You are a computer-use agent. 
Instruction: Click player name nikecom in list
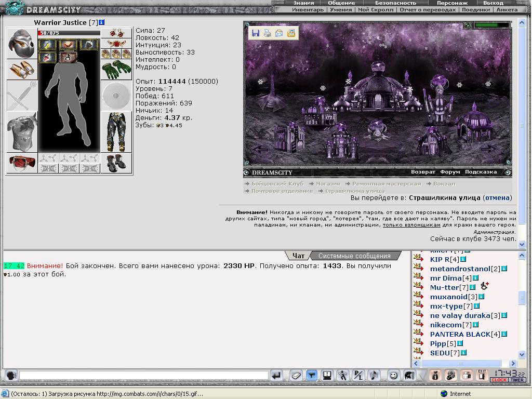coord(446,325)
